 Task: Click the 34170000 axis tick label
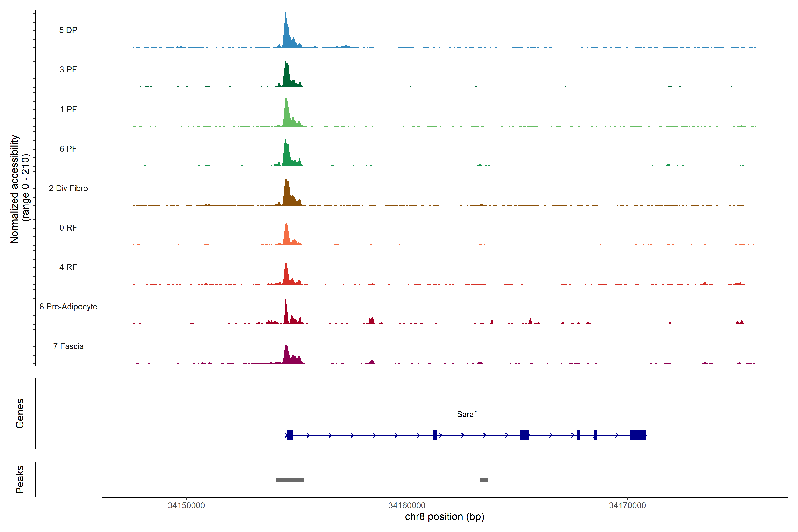(x=627, y=505)
